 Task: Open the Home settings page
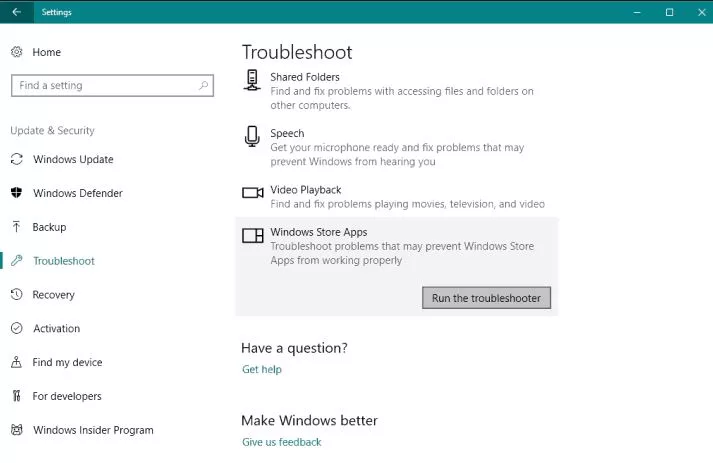(46, 52)
